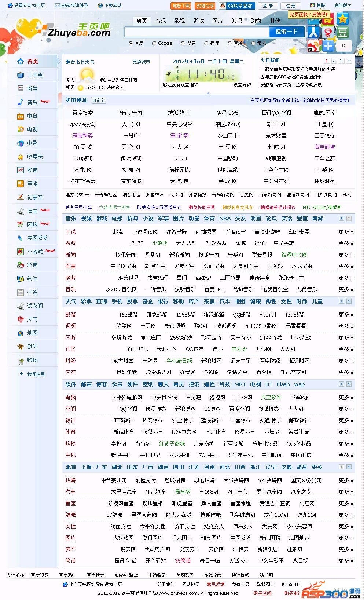Screen dimensions: 364x600
Task: Click the 换肤 change skin option
Action: point(318,6)
